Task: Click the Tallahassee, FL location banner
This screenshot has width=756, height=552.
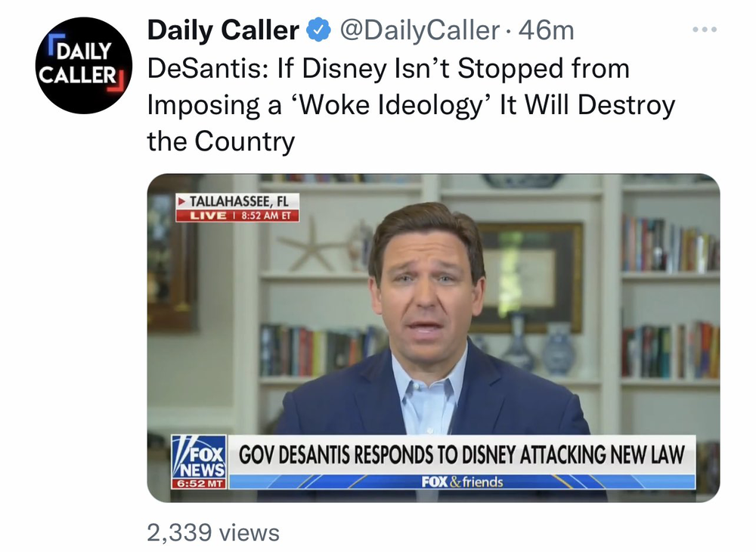Action: [x=237, y=200]
